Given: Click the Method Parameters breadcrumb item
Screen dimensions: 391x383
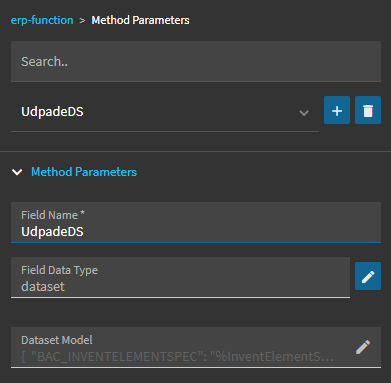Looking at the screenshot, I should tap(140, 20).
